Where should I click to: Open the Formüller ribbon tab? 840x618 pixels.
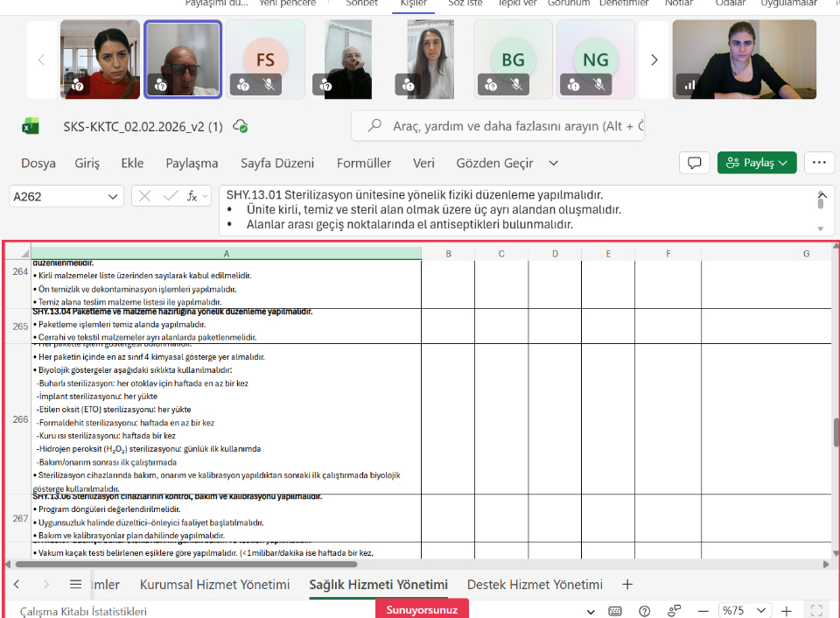pyautogui.click(x=364, y=163)
